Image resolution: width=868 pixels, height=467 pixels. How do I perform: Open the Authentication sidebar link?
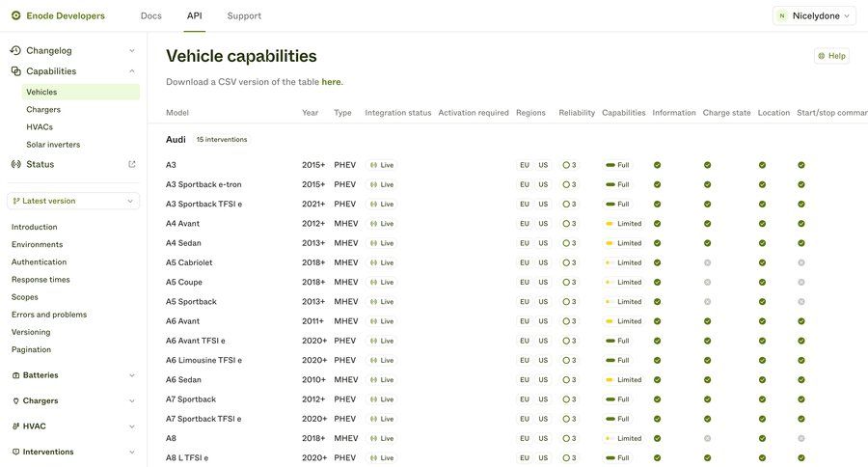click(x=39, y=262)
